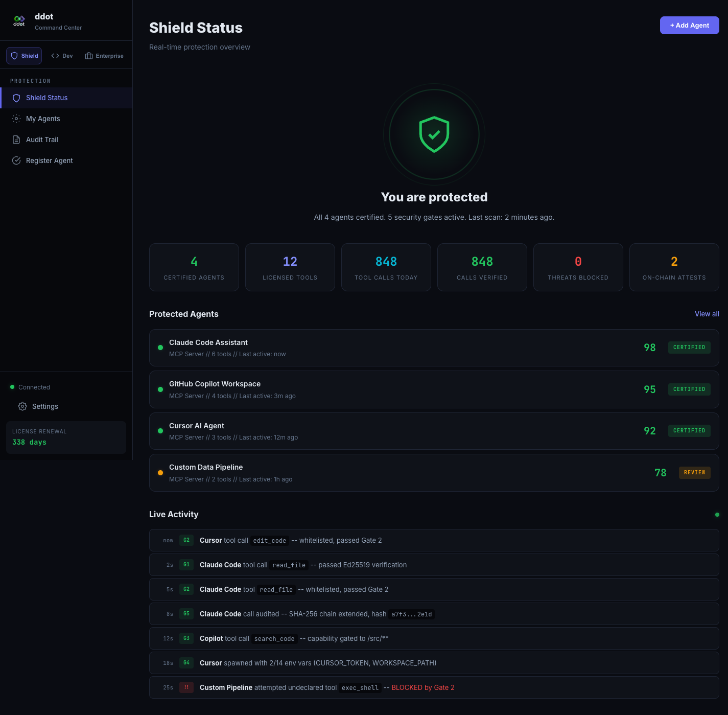Click the Settings gear icon

point(22,406)
